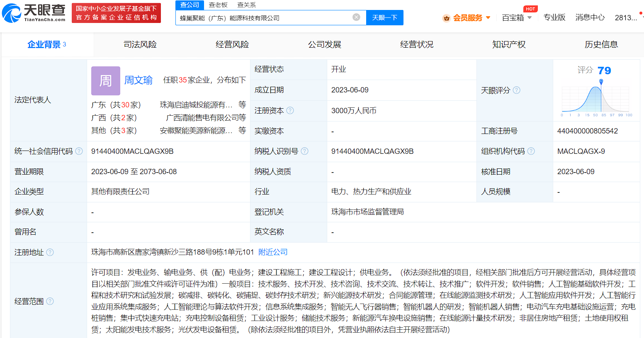Open 珠海启迪城投能源有… company entry
This screenshot has height=338, width=644.
pyautogui.click(x=196, y=105)
